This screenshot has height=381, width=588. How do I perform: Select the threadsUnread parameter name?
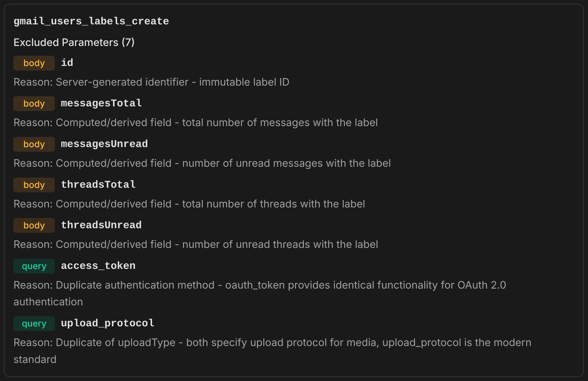coord(101,225)
